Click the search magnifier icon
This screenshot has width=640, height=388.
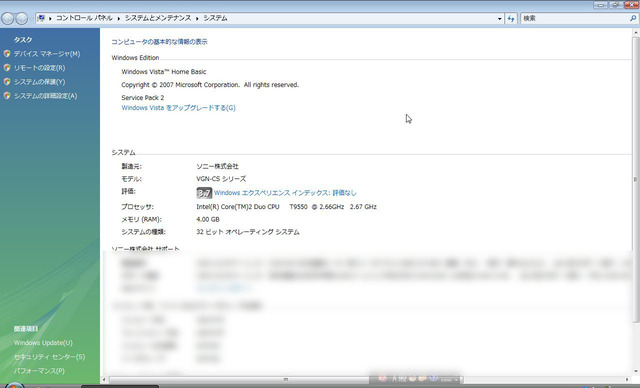pos(633,18)
